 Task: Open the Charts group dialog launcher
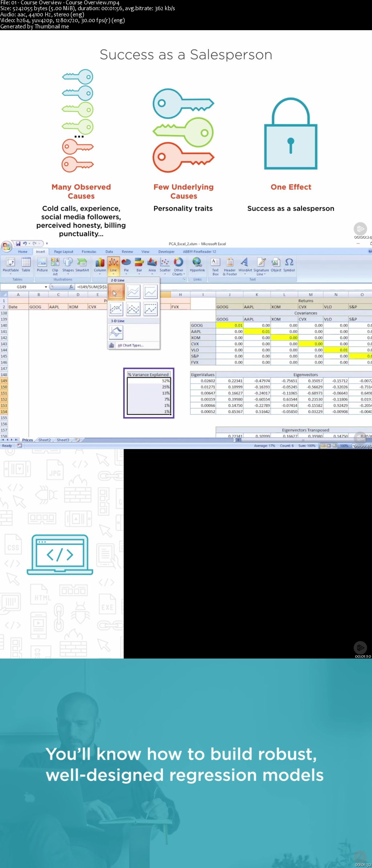(x=185, y=279)
